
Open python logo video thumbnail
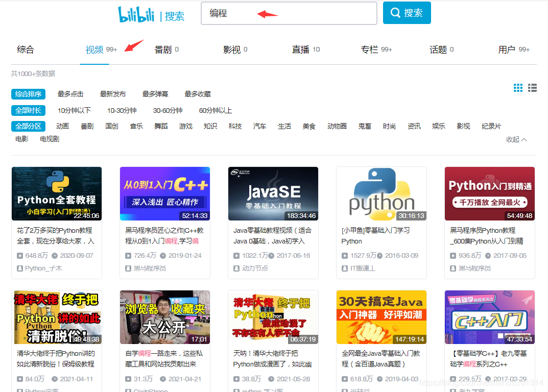pos(382,193)
